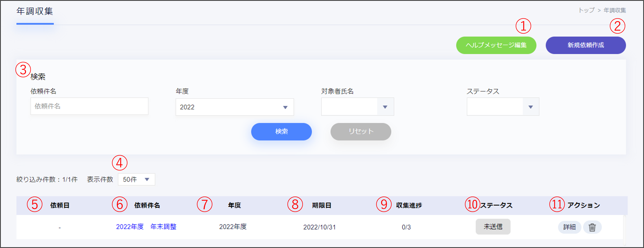Click the 依頼件名 text input field

[89, 106]
